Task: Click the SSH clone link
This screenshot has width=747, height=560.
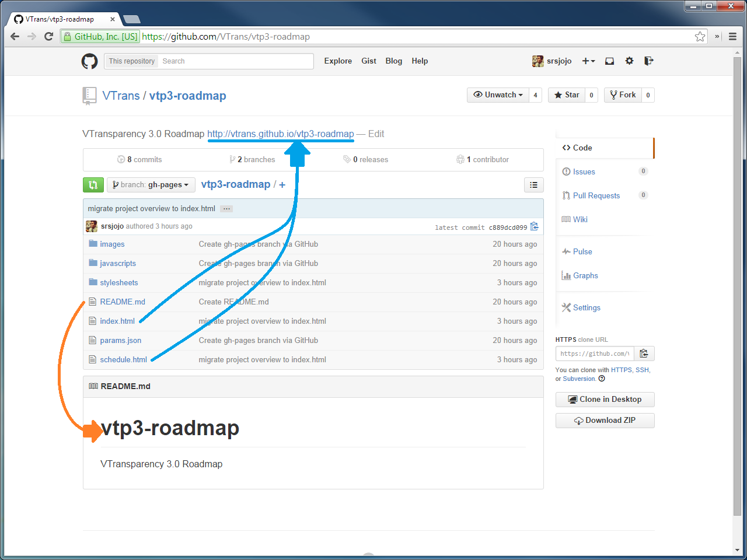Action: tap(642, 370)
